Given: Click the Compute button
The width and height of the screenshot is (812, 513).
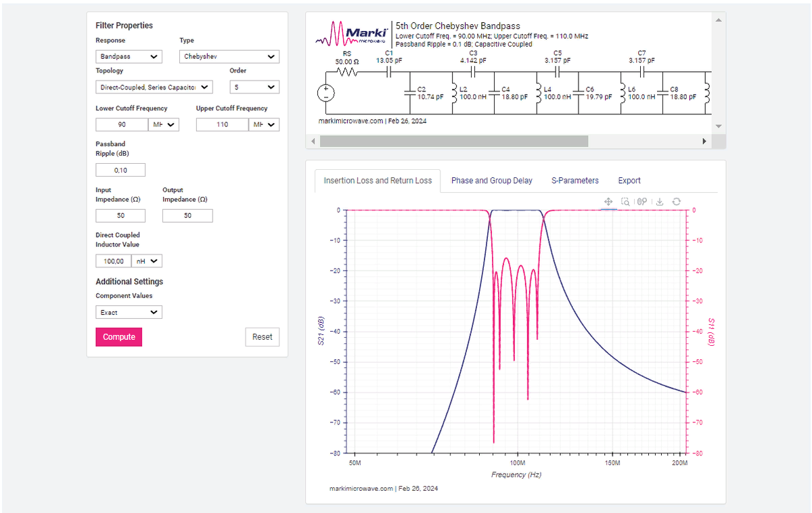Looking at the screenshot, I should (119, 337).
